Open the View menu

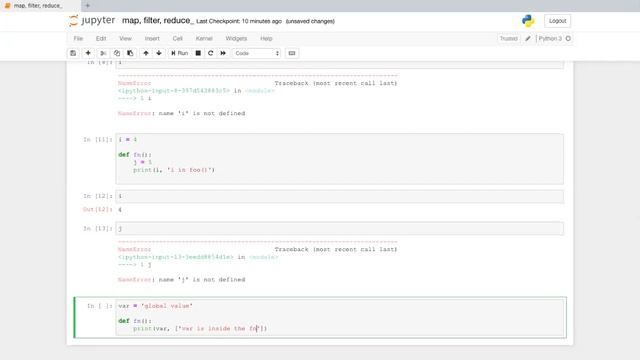coord(125,38)
